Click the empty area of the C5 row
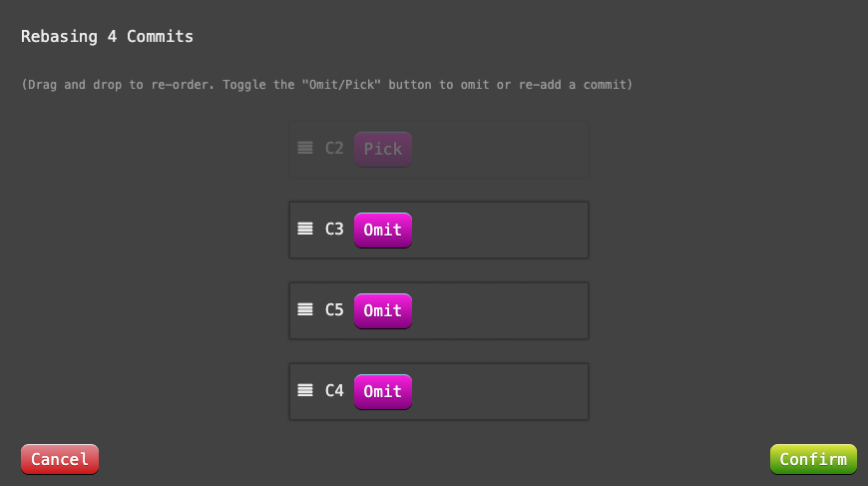868x486 pixels. pos(499,310)
